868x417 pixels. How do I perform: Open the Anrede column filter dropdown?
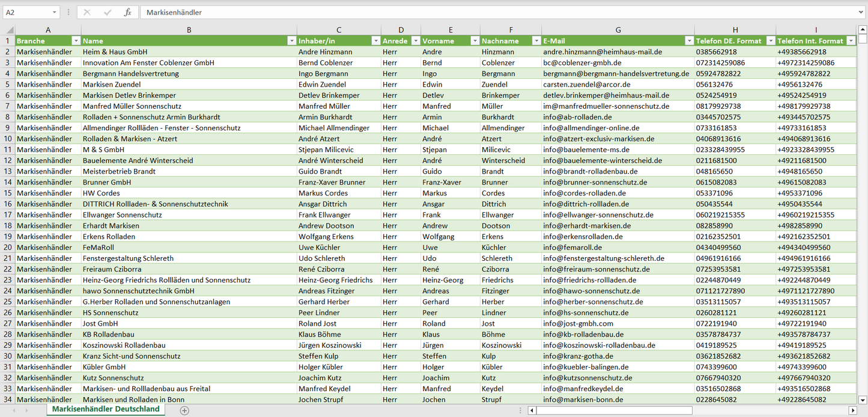point(414,41)
